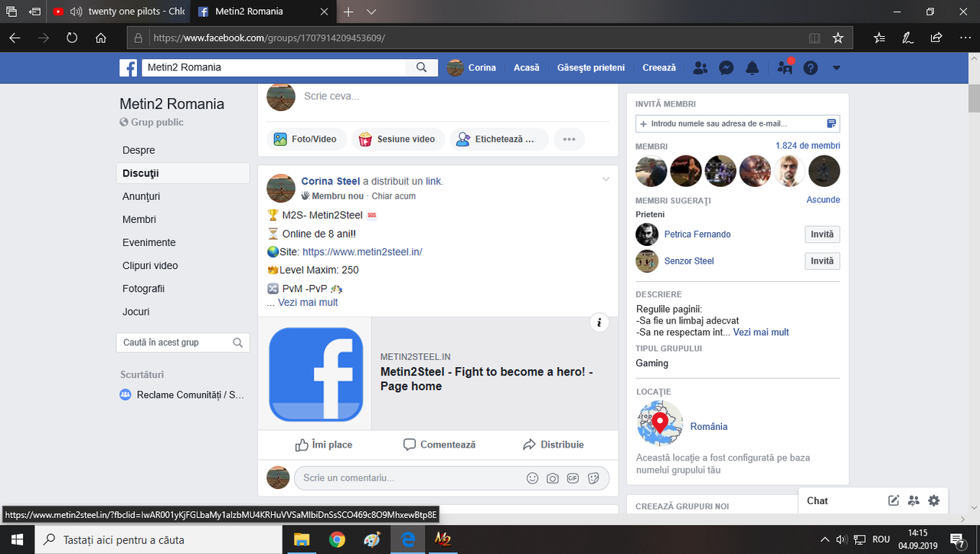The width and height of the screenshot is (980, 554).
Task: Invite Senzor Steel to group
Action: coord(822,261)
